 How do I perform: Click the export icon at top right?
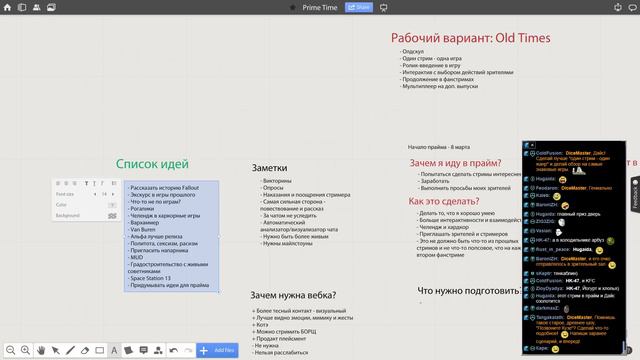click(618, 7)
